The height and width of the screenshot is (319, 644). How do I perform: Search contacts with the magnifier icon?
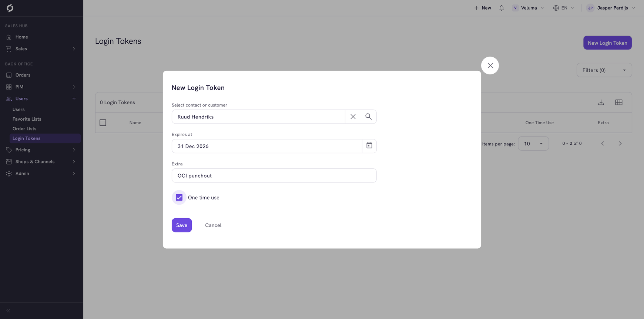[x=369, y=117]
